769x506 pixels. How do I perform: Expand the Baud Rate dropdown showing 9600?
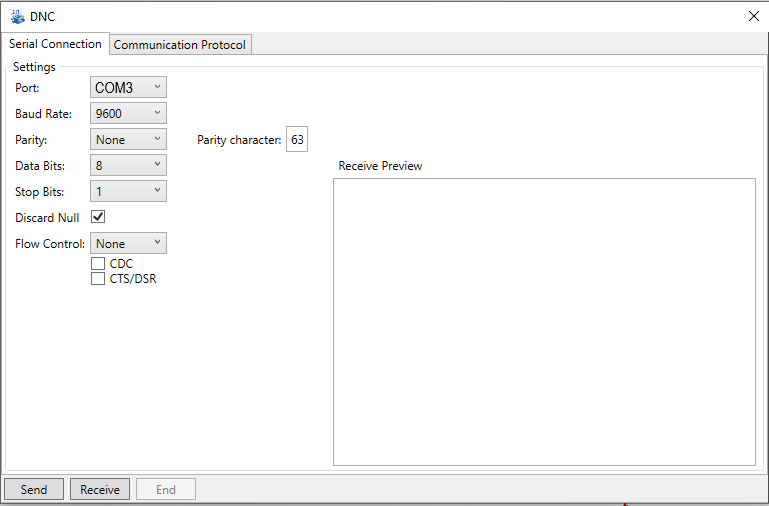pyautogui.click(x=128, y=113)
